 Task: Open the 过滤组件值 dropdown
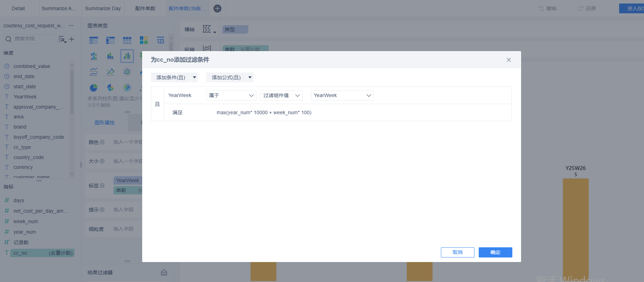pyautogui.click(x=282, y=95)
